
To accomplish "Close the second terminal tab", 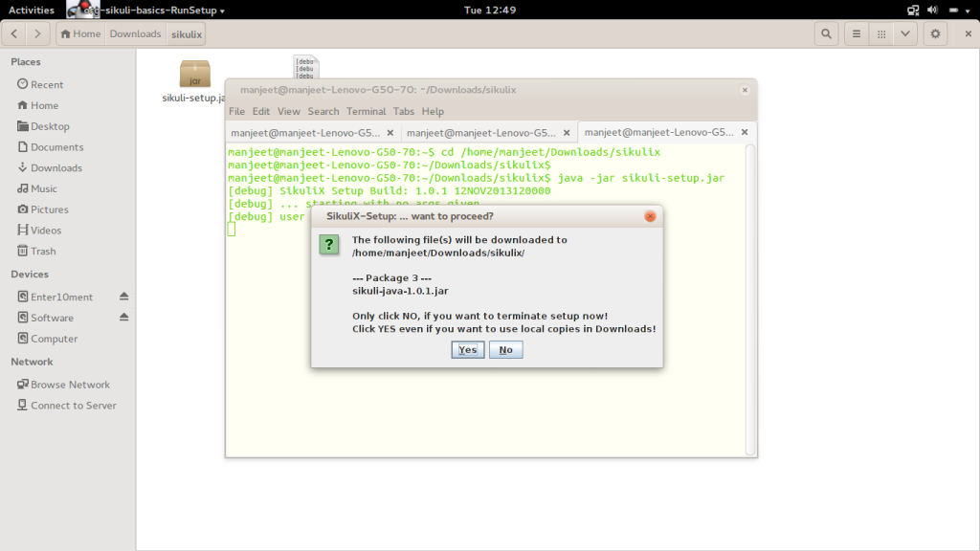I will 567,132.
